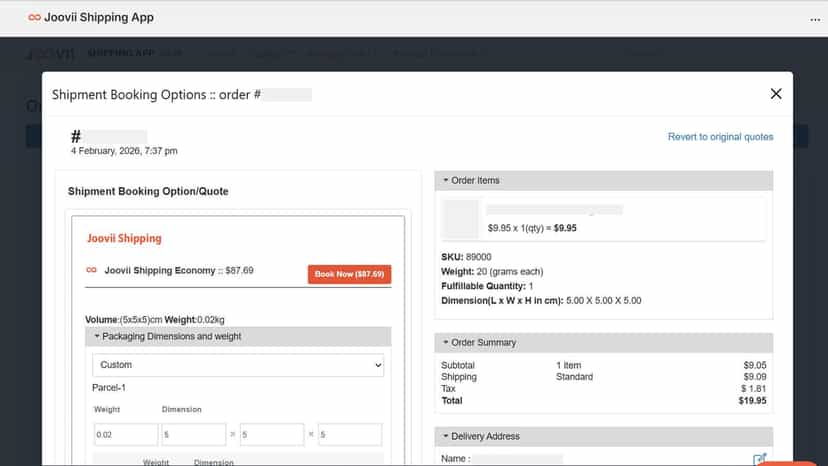Image resolution: width=828 pixels, height=466 pixels.
Task: Click the third Parcel-1 dimension field
Action: point(350,435)
